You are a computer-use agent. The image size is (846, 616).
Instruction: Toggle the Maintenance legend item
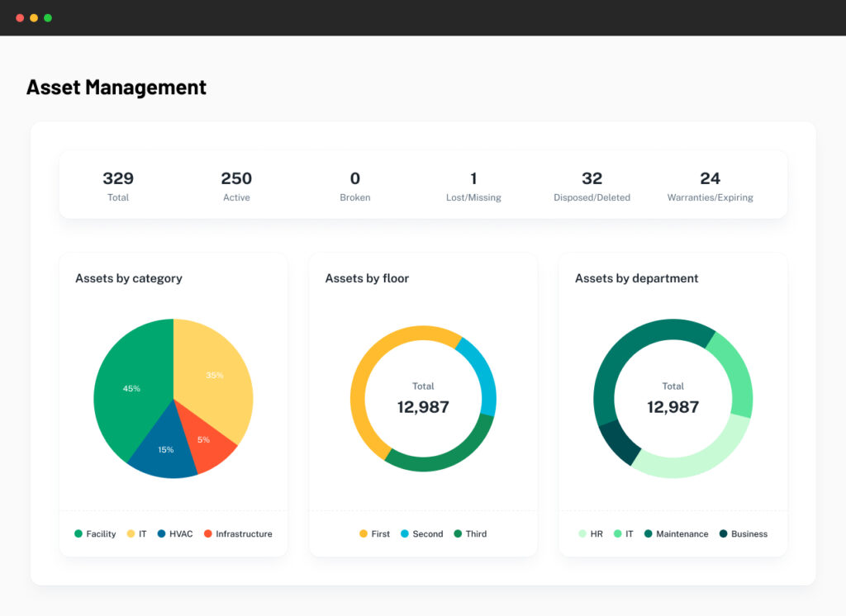coord(676,534)
